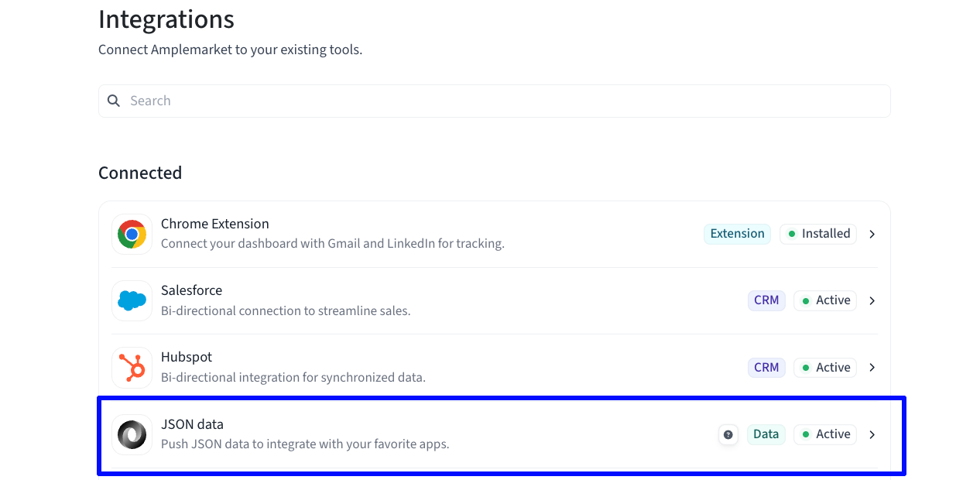980x480 pixels.
Task: Expand the Salesforce row chevron
Action: (872, 300)
